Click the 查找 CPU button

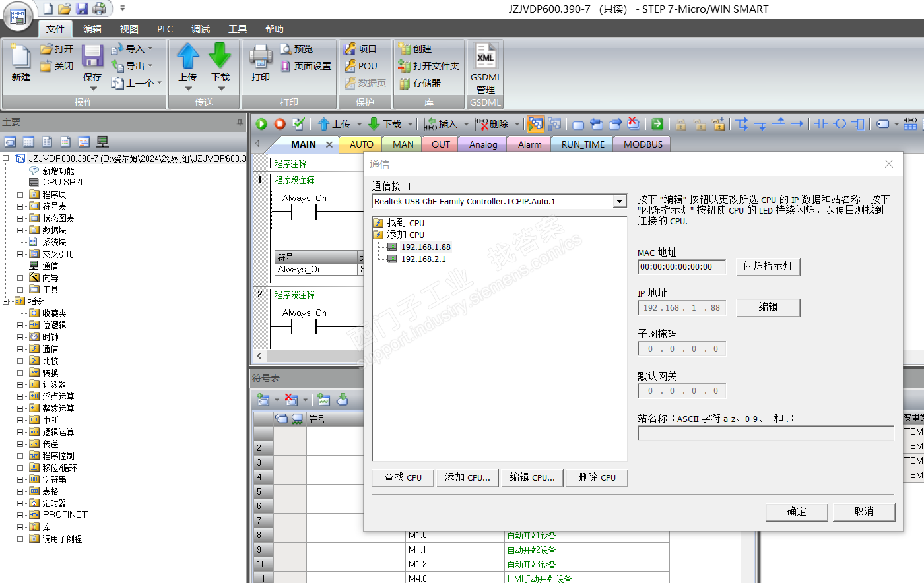click(x=403, y=477)
